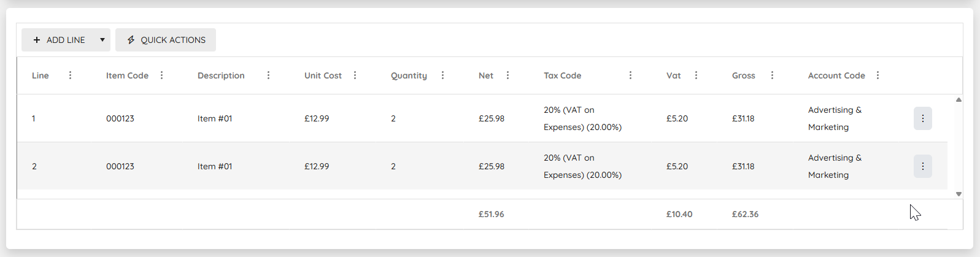Viewport: 980px width, 257px height.
Task: Open the Item Code column options icon
Action: (161, 75)
